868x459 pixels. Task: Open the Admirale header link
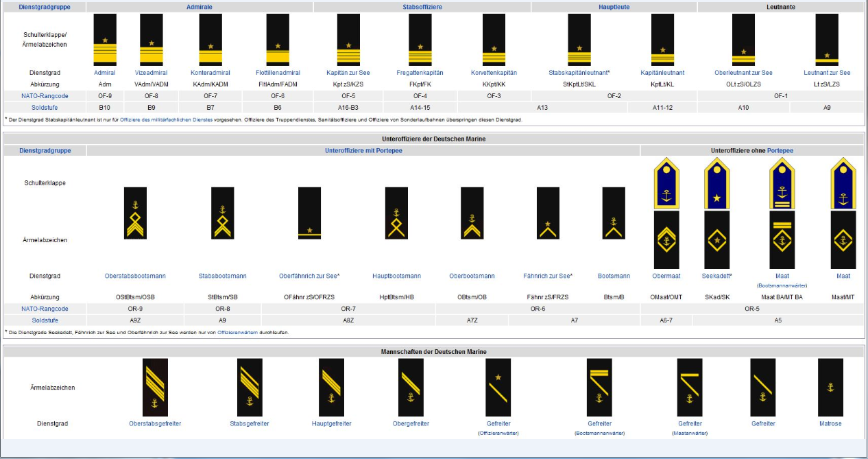(200, 7)
